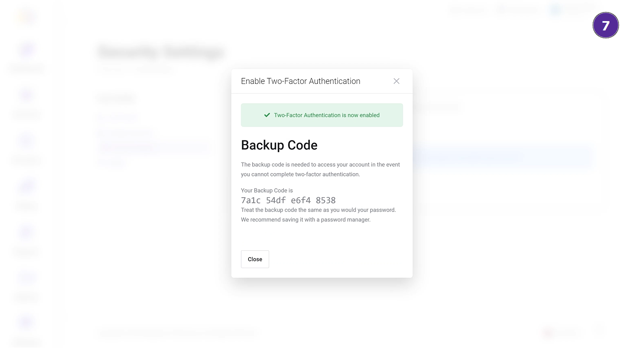Screen dimensions: 644x348
Task: Click the 'Enable Two-Factor Authentication' dialog title
Action: (x=300, y=81)
